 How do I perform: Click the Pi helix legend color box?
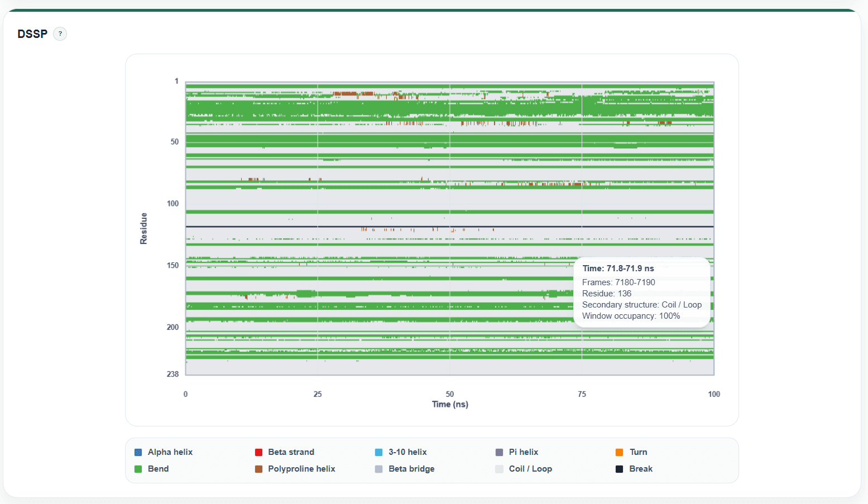tap(499, 452)
